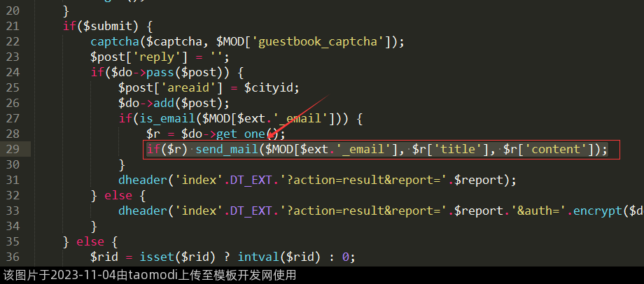Screen dimensions: 644x284
Task: Click the $submit variable on line 21
Action: click(100, 26)
